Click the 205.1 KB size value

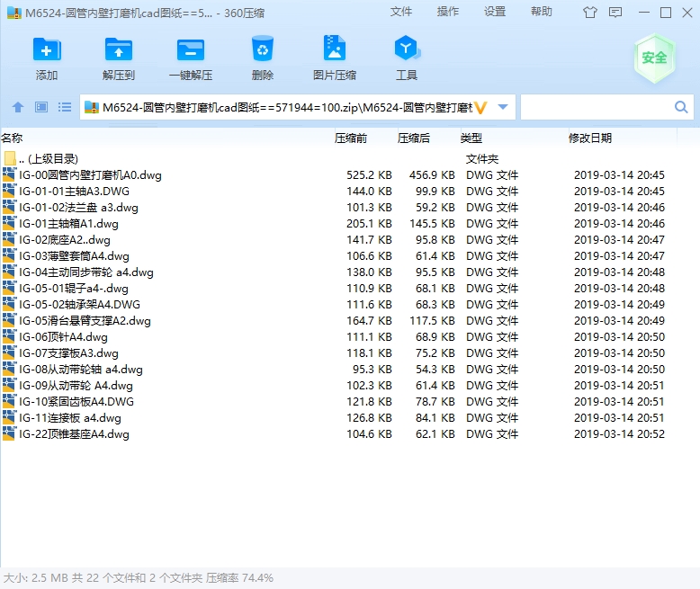pos(369,224)
